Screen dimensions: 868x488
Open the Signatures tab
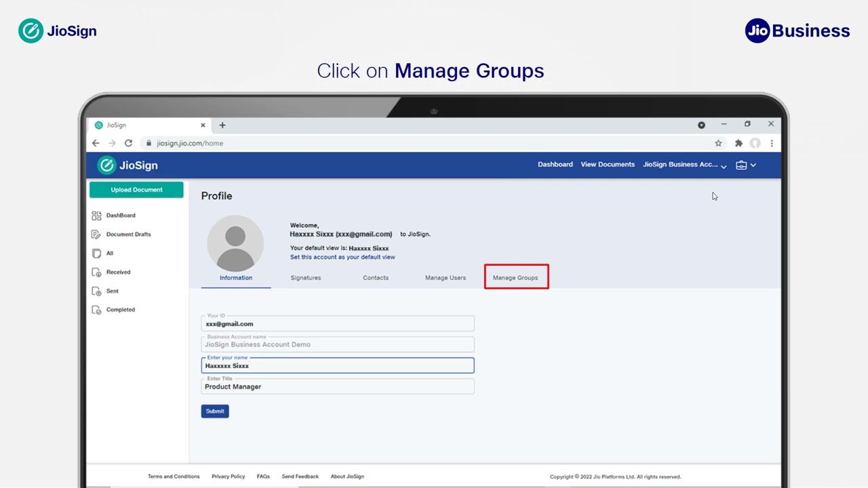point(306,278)
